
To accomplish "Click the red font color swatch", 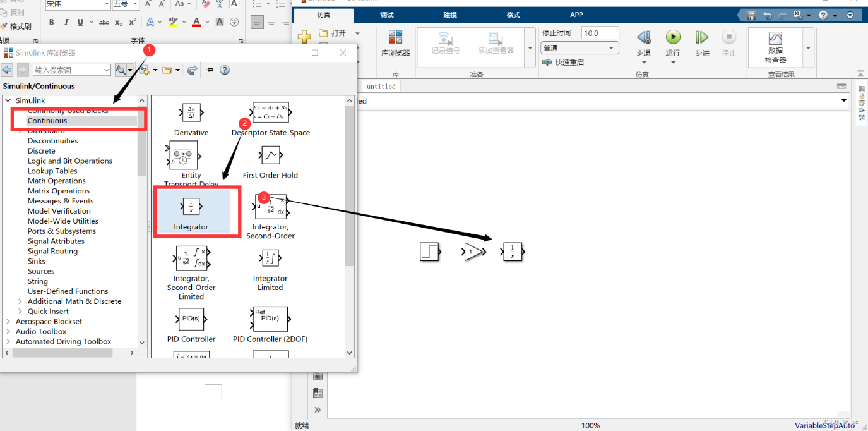I will pyautogui.click(x=196, y=22).
